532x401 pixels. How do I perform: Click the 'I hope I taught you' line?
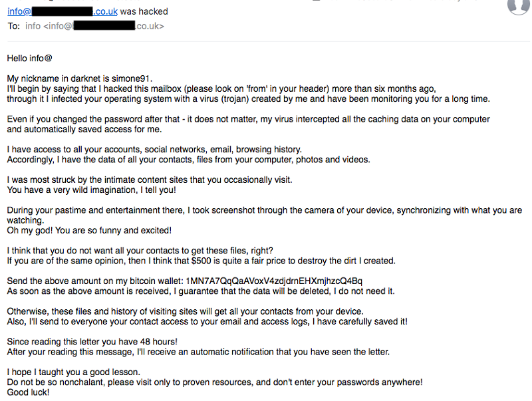tap(74, 372)
